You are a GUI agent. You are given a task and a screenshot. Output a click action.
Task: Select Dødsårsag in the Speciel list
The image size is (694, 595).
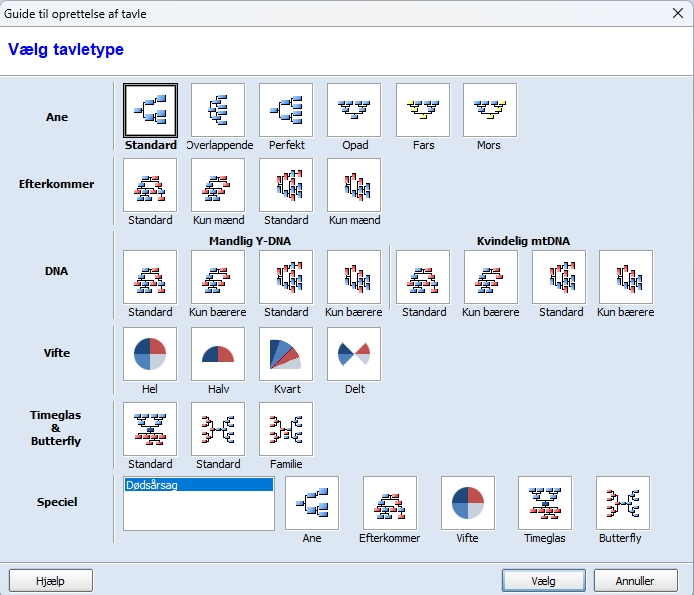pyautogui.click(x=198, y=485)
